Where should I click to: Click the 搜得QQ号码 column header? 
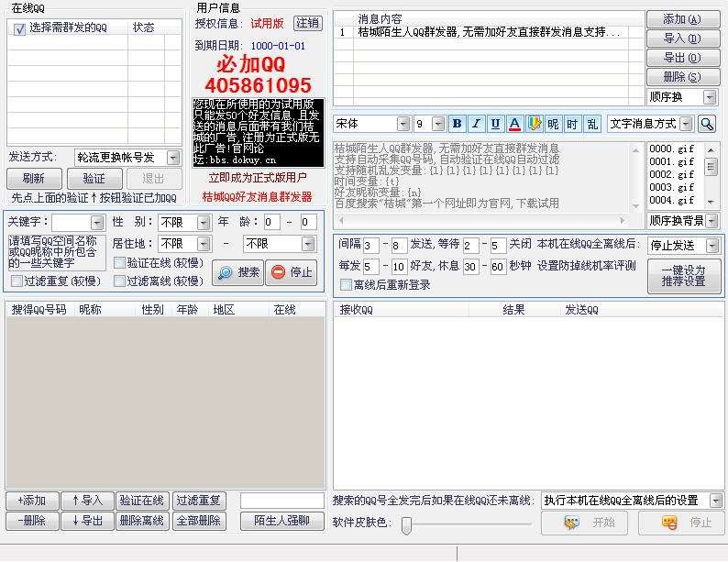[x=39, y=310]
